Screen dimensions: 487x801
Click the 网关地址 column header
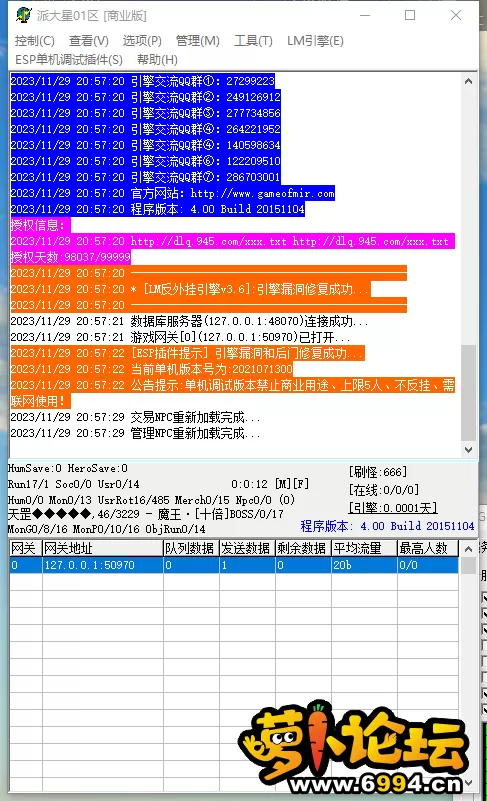click(102, 549)
